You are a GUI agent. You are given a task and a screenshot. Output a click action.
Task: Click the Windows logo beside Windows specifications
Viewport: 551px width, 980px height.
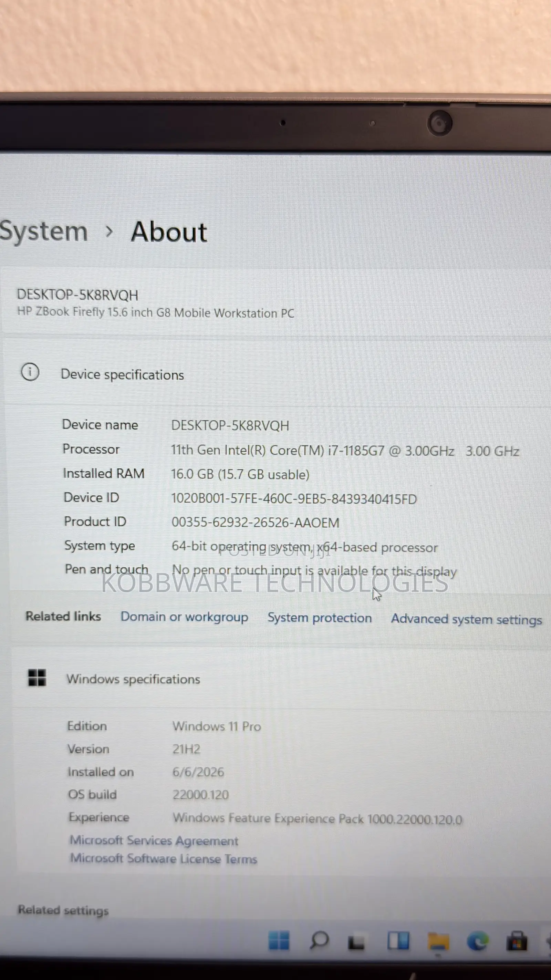(37, 678)
